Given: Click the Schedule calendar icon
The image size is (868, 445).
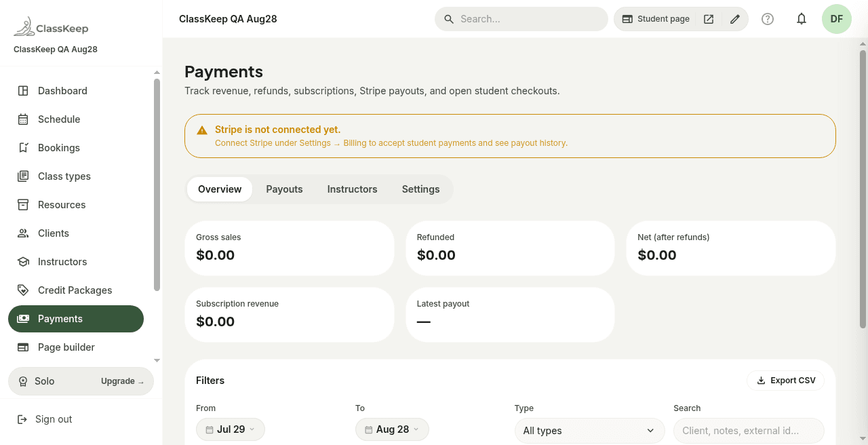Looking at the screenshot, I should (23, 119).
